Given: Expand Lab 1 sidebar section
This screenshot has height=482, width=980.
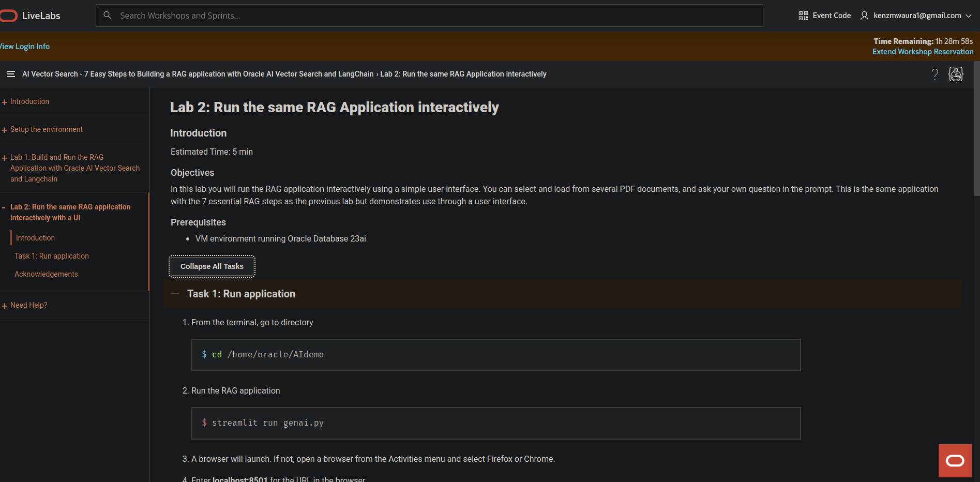Looking at the screenshot, I should [4, 158].
